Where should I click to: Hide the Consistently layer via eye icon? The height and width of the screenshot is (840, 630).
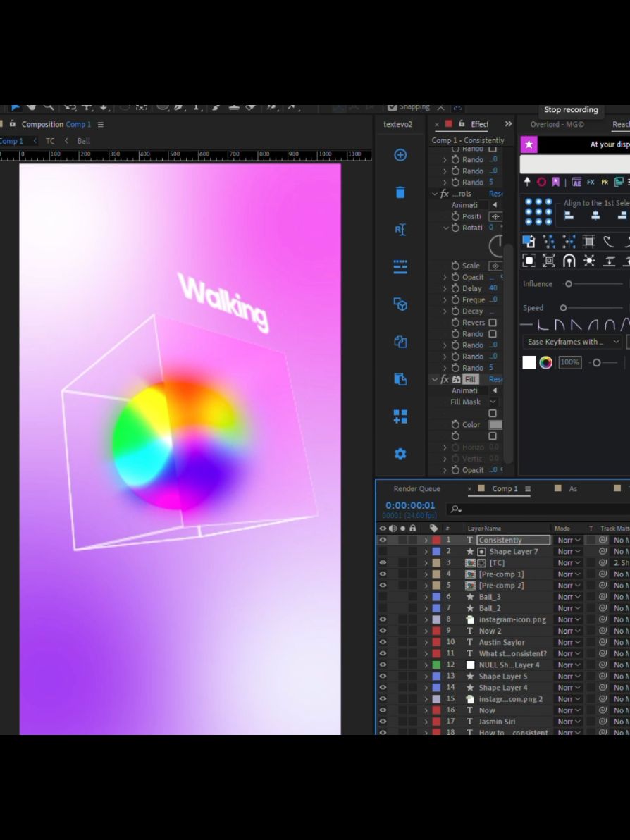coord(383,540)
